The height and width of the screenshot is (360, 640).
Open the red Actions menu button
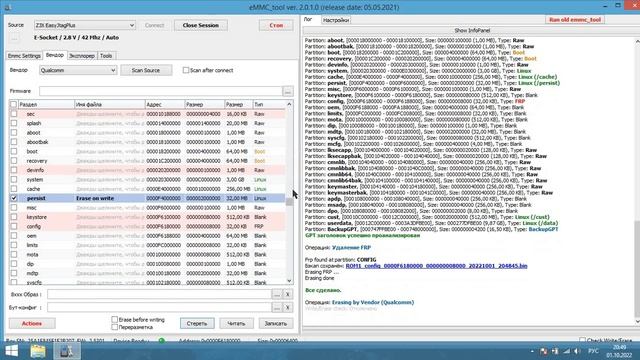click(32, 323)
